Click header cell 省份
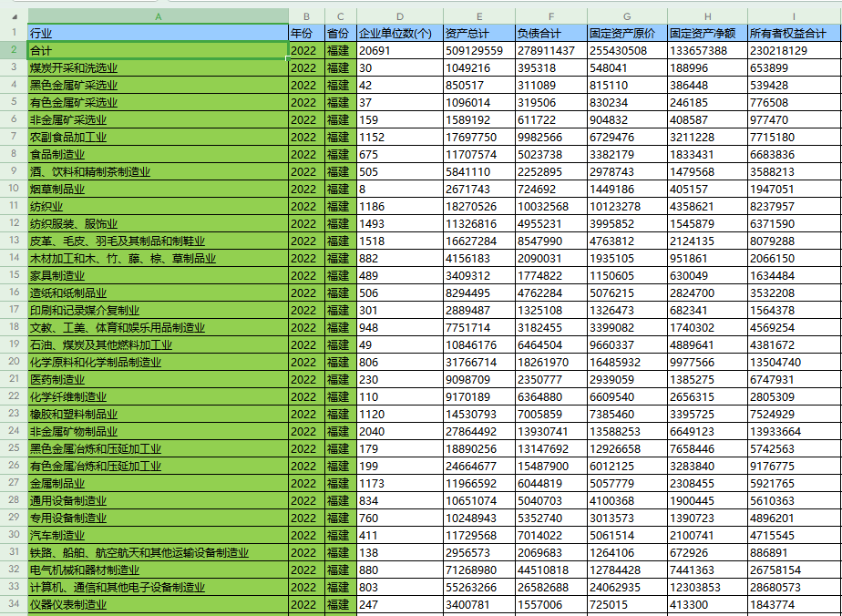The width and height of the screenshot is (842, 616). (x=341, y=34)
